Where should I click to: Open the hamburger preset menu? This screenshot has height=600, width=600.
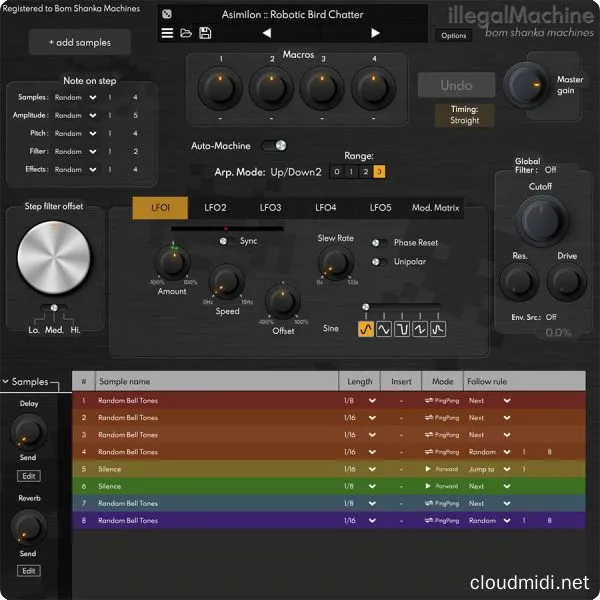click(x=167, y=33)
